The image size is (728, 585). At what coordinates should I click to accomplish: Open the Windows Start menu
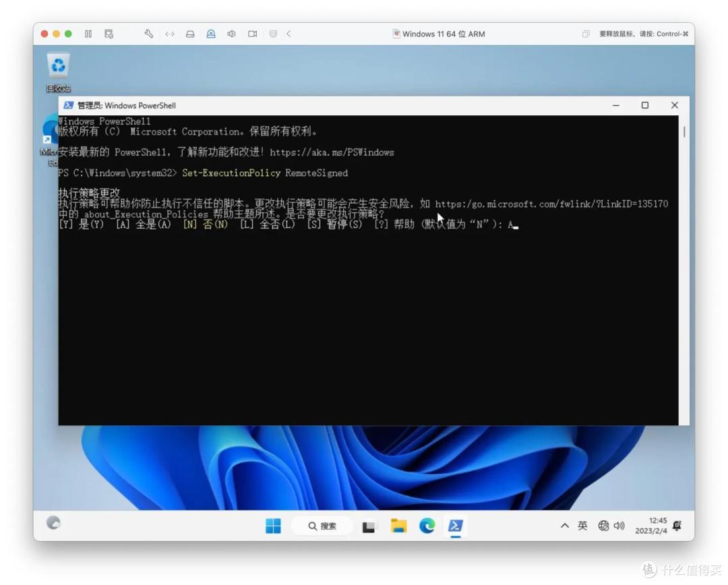click(x=273, y=526)
